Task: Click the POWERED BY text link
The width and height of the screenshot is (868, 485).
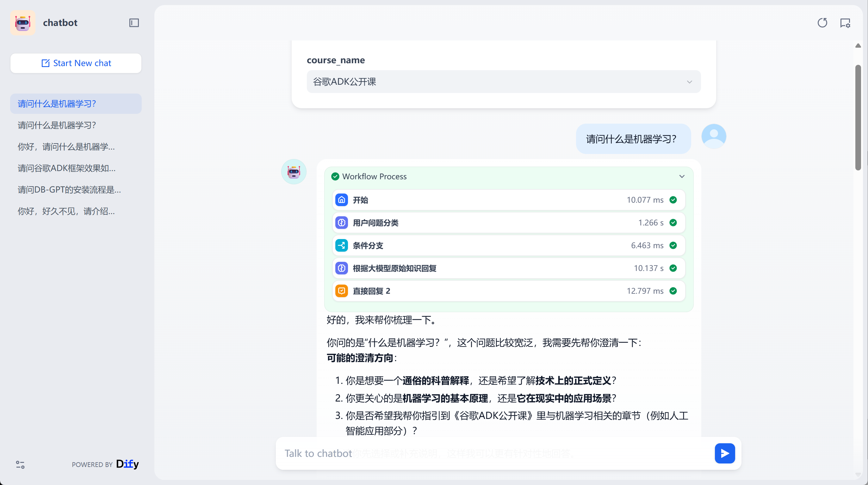Action: coord(92,465)
